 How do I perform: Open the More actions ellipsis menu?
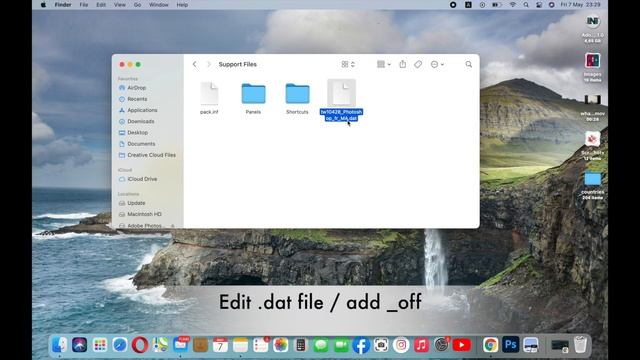click(437, 64)
